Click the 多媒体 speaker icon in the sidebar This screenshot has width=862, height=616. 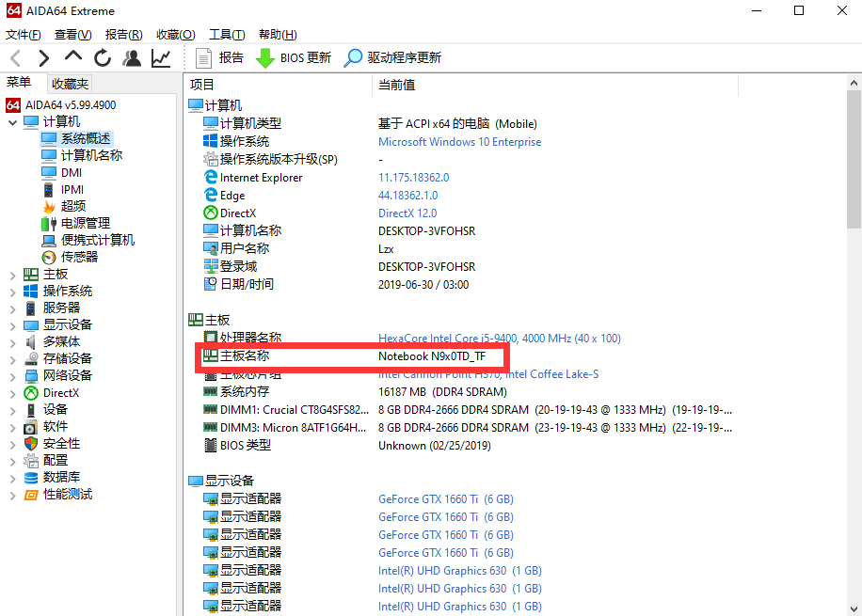point(31,342)
